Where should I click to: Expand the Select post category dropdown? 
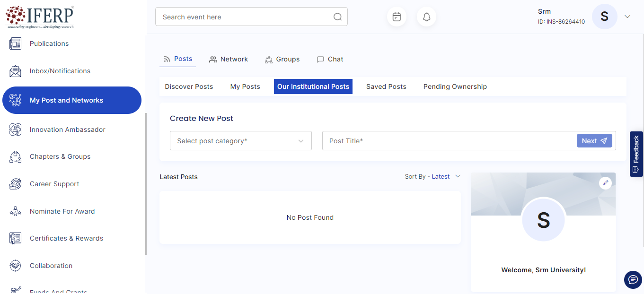(x=240, y=141)
